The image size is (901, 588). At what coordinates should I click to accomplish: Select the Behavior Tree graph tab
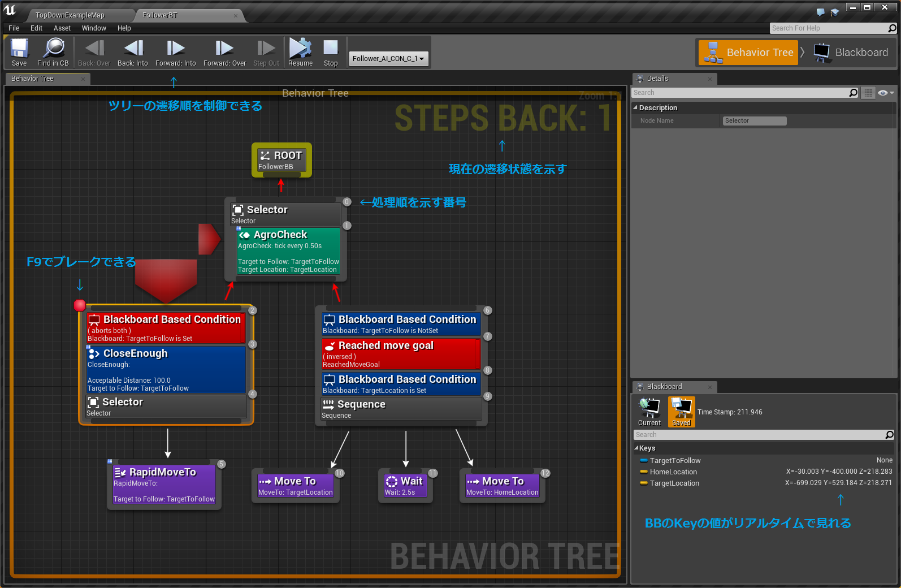tap(32, 79)
